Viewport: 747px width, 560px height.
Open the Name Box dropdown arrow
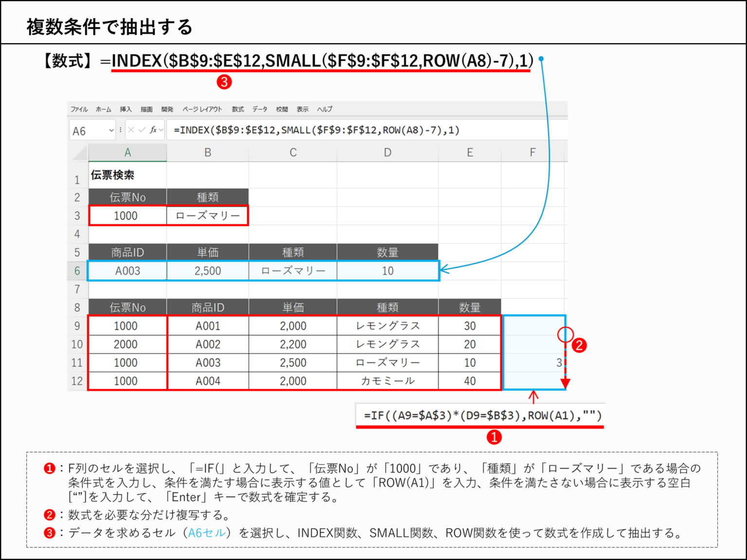111,130
